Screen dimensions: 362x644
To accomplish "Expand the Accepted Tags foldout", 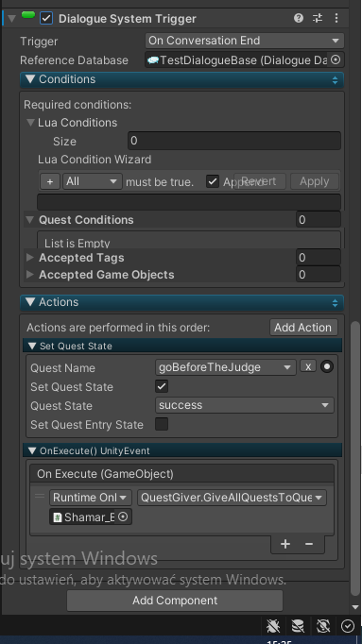I will click(30, 258).
